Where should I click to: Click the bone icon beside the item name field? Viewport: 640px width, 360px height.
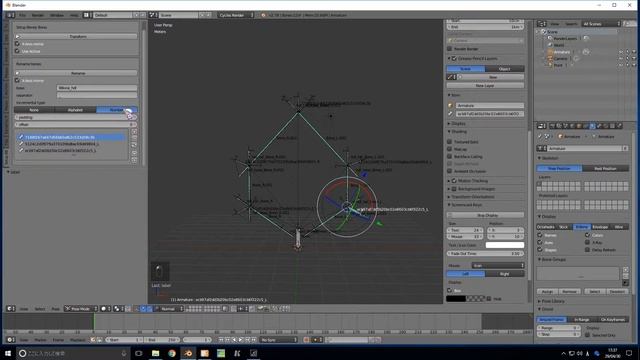[x=450, y=113]
